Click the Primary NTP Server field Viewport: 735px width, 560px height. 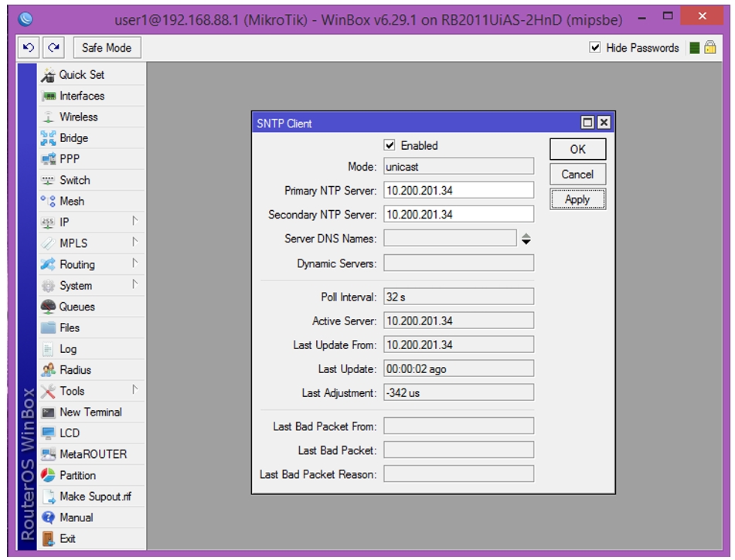click(x=458, y=190)
